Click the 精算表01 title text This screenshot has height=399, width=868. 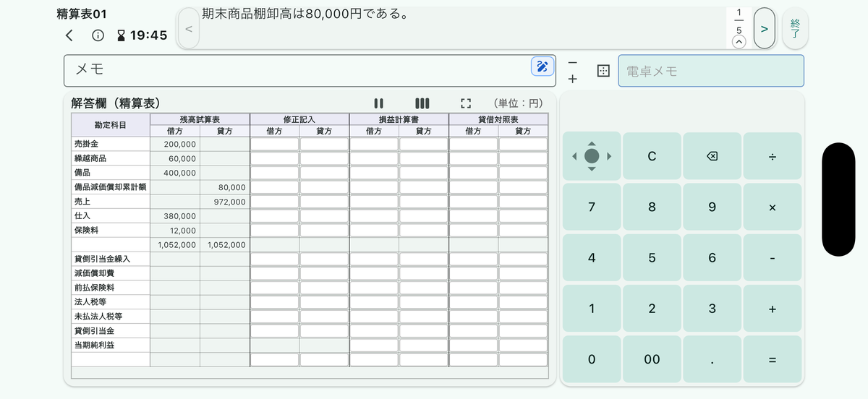[82, 14]
